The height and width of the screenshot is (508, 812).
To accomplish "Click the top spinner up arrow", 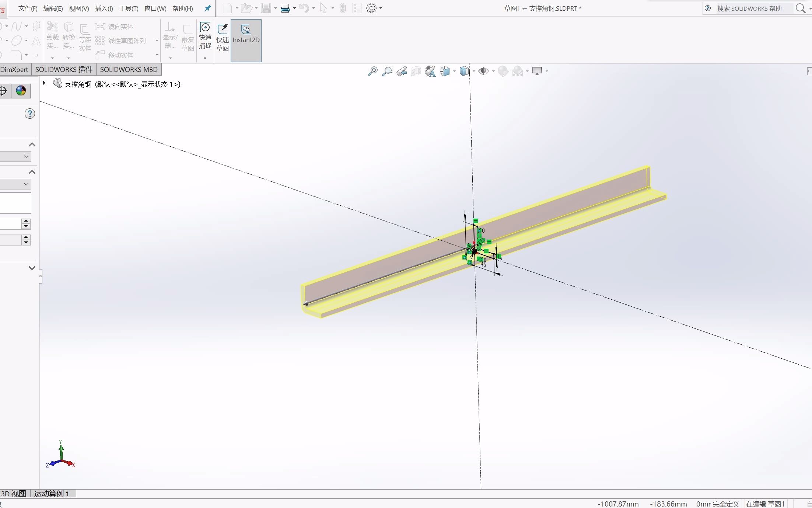I will click(x=26, y=221).
